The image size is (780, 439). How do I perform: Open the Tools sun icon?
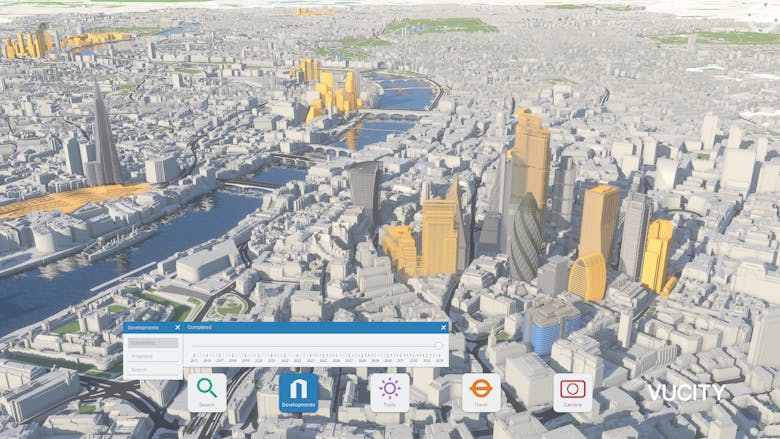[389, 391]
